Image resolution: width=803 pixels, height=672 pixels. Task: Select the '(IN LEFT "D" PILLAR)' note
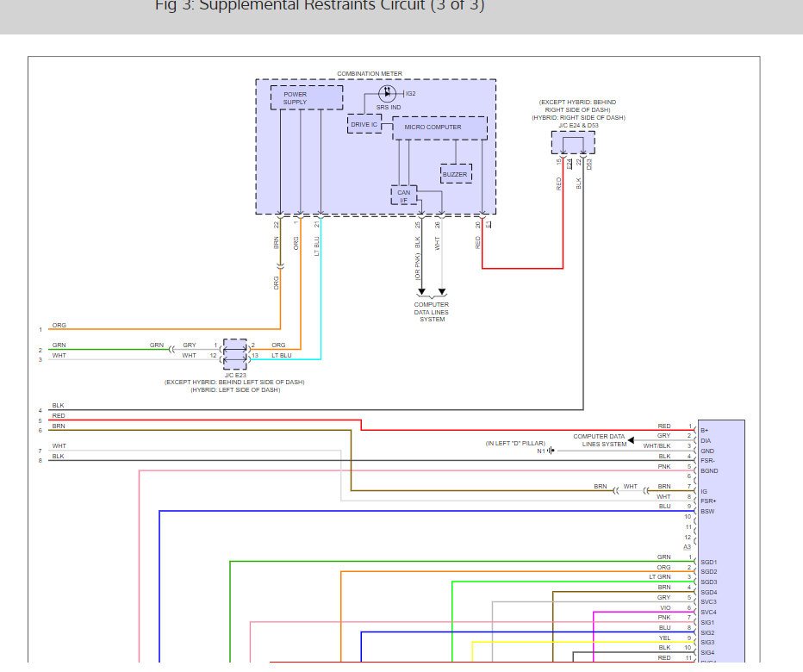[x=515, y=444]
